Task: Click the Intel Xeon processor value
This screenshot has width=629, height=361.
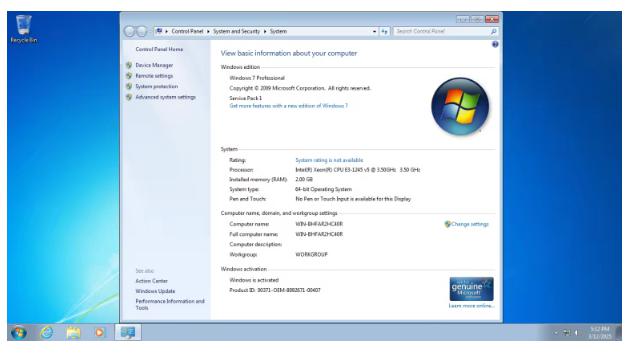Action: click(358, 170)
